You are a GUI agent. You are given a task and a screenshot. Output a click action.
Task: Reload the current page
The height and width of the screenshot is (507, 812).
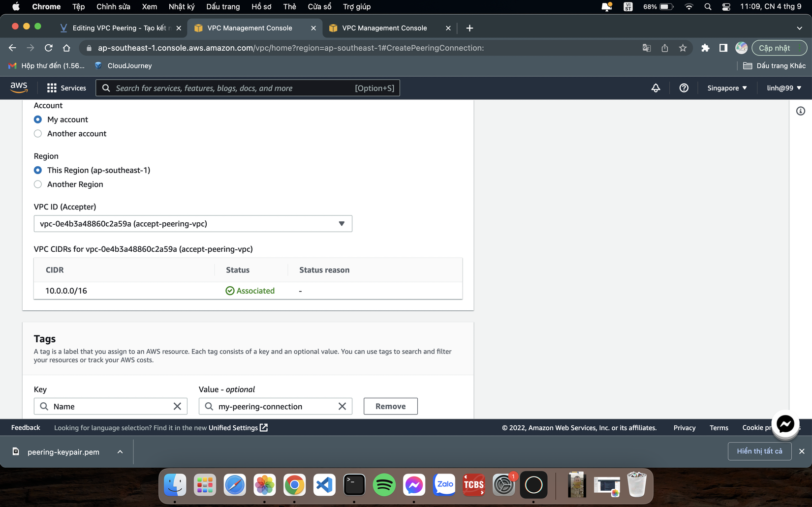(48, 48)
